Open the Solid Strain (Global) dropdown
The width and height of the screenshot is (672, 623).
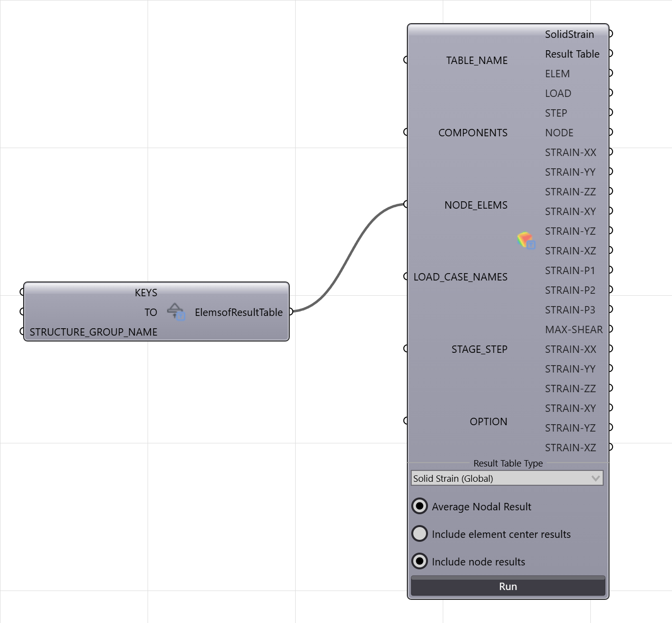tap(507, 478)
